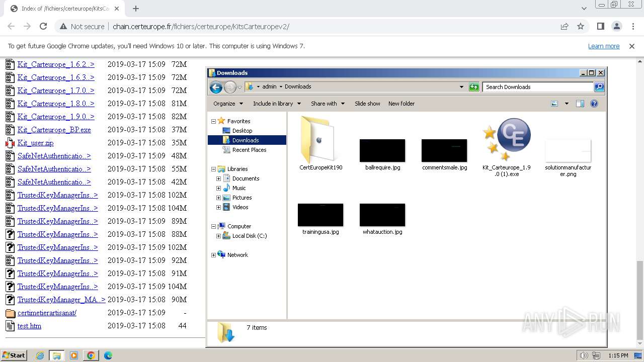
Task: Open the certimetierartisanat/ folder link
Action: click(47, 313)
